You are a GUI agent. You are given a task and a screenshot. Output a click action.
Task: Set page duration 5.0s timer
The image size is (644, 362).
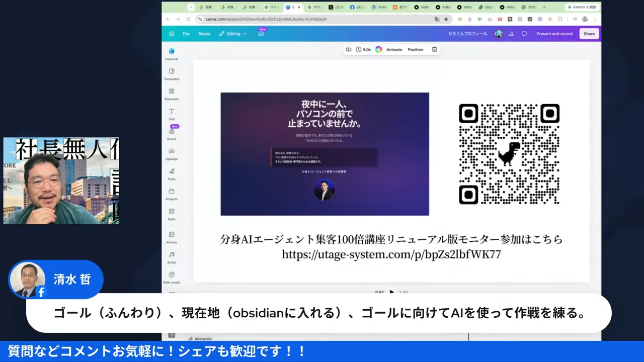point(363,49)
